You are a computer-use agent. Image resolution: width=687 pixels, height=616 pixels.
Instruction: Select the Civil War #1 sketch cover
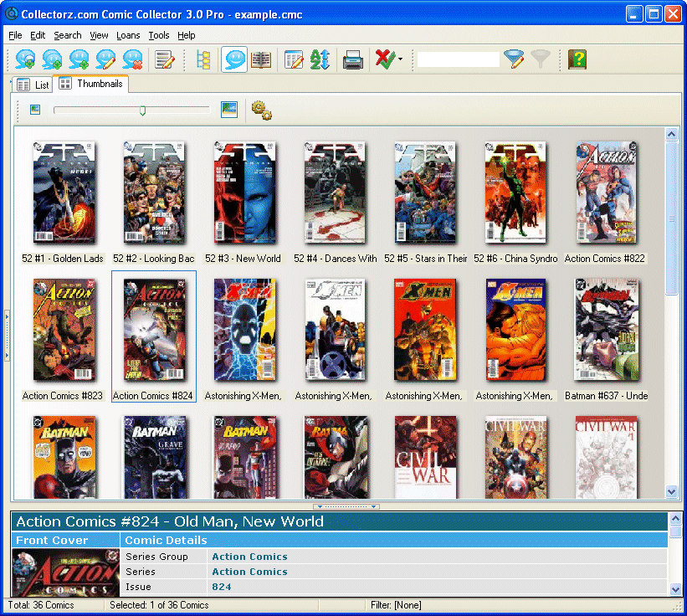pos(607,457)
